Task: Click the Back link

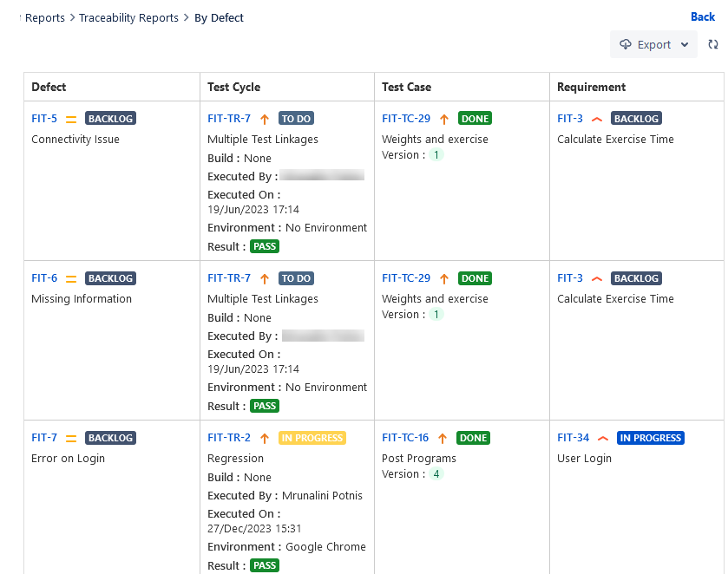Action: (703, 16)
